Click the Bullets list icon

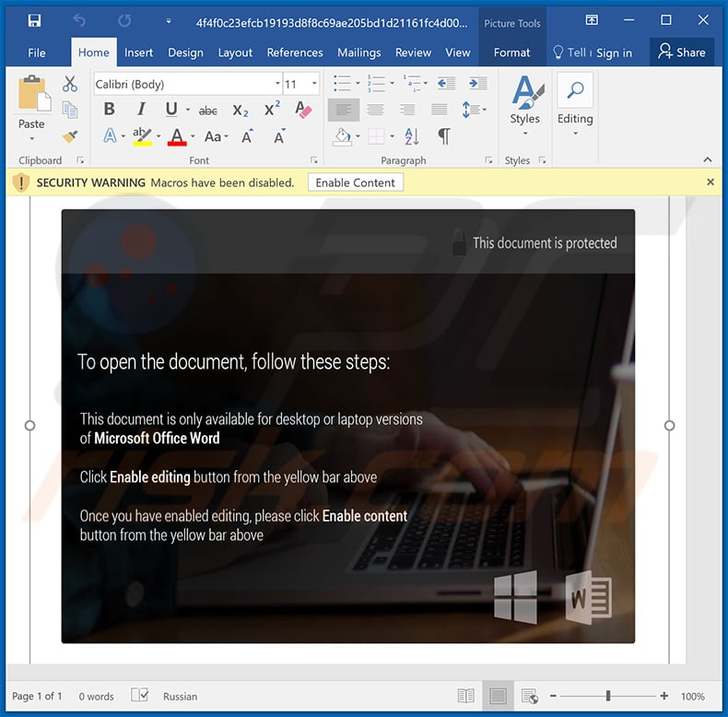(x=342, y=84)
